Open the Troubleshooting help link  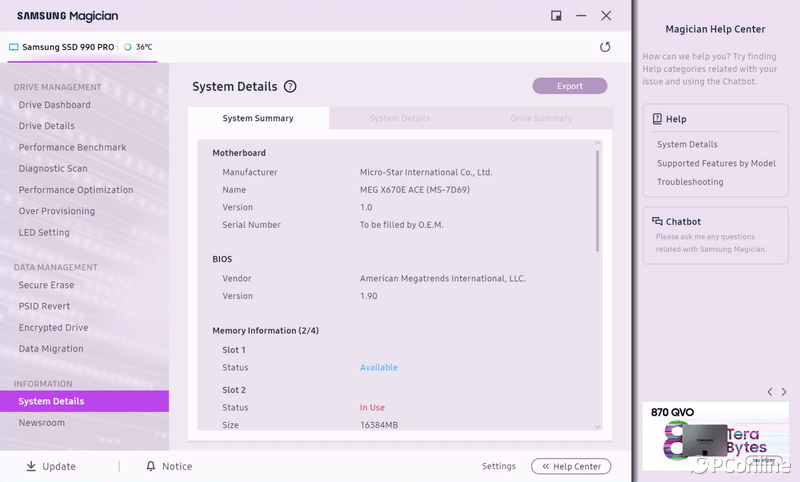tap(690, 182)
